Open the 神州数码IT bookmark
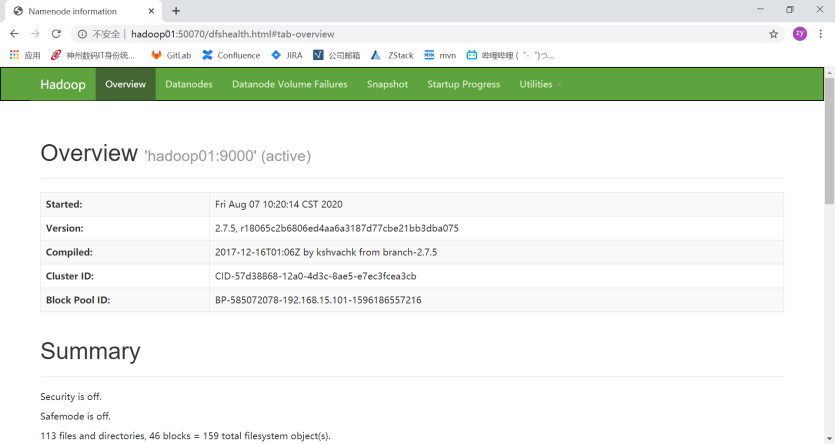Viewport: 836px width, 444px height. (x=93, y=55)
